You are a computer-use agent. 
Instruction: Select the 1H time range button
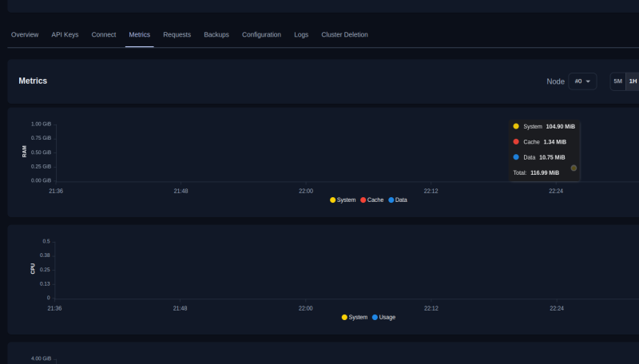point(633,81)
